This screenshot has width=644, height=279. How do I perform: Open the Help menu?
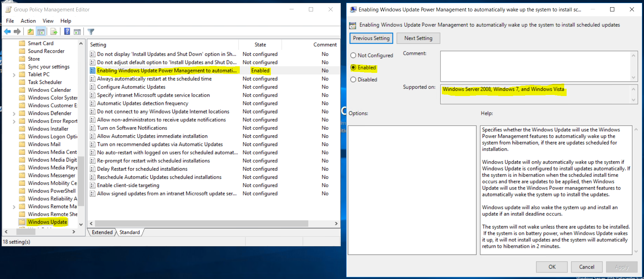pyautogui.click(x=66, y=21)
